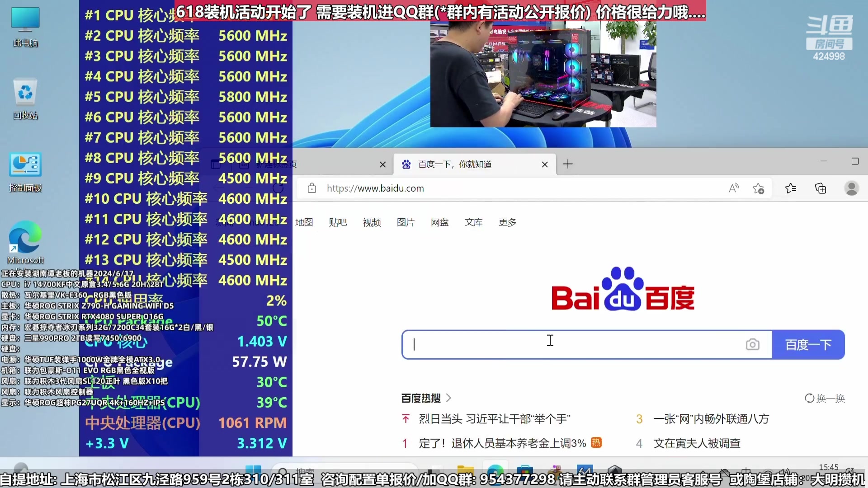Open a new tab with the plus button

pos(568,164)
